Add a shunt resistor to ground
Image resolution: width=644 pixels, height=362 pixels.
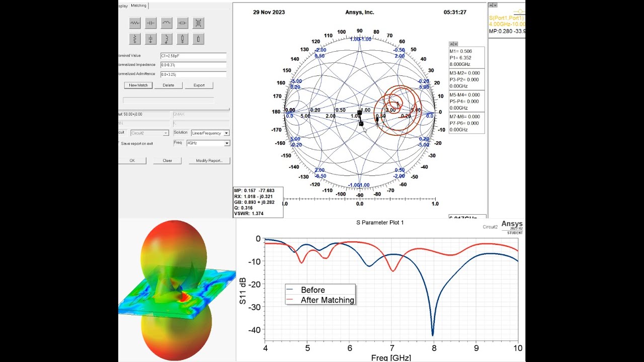click(x=134, y=39)
